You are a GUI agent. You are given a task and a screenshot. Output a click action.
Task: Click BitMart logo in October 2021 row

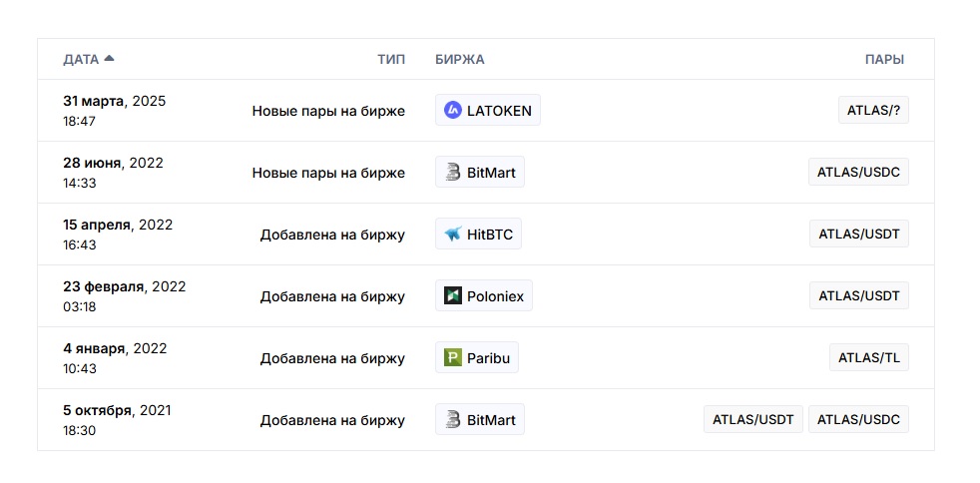click(x=452, y=419)
